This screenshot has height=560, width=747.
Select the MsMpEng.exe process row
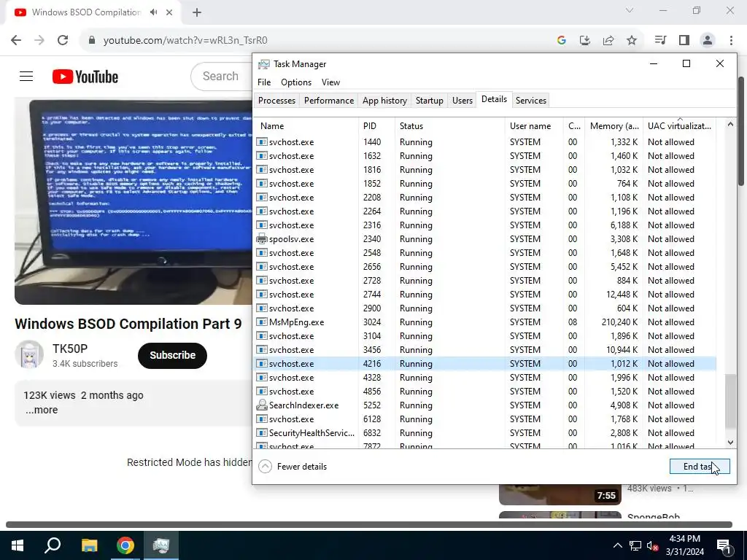485,322
